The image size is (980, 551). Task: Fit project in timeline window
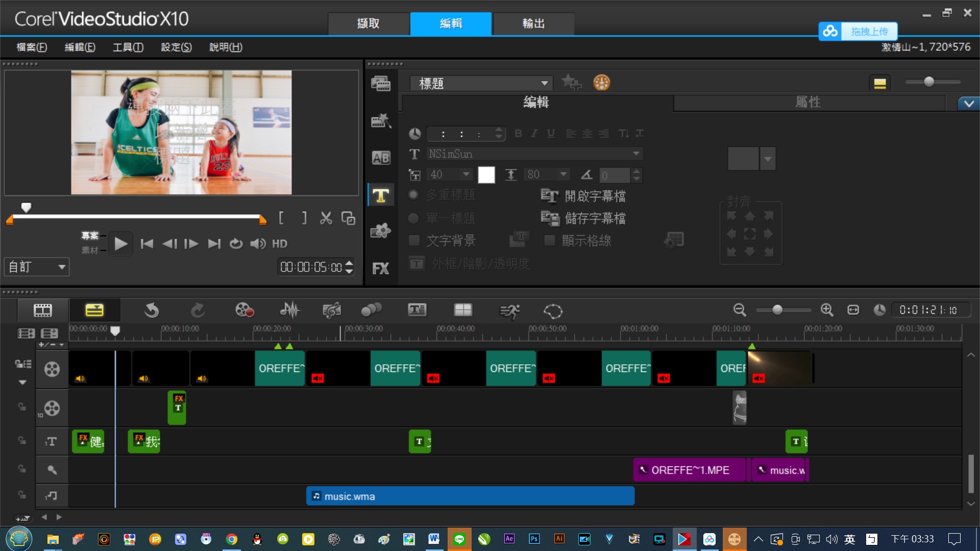pos(853,310)
